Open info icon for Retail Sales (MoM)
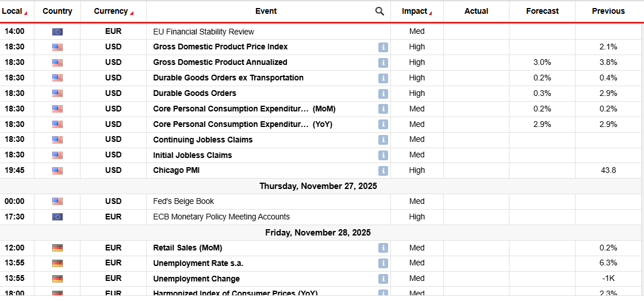Image resolution: width=644 pixels, height=301 pixels. 383,248
